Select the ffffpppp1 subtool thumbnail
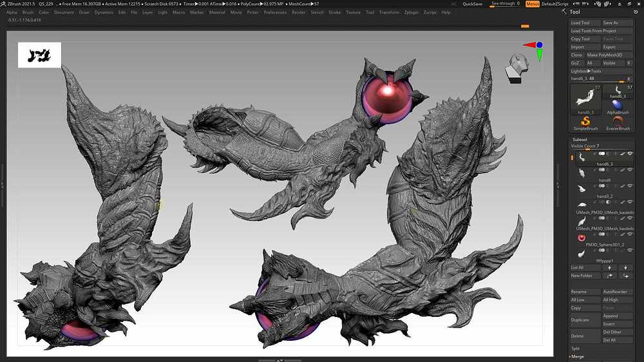 (581, 254)
